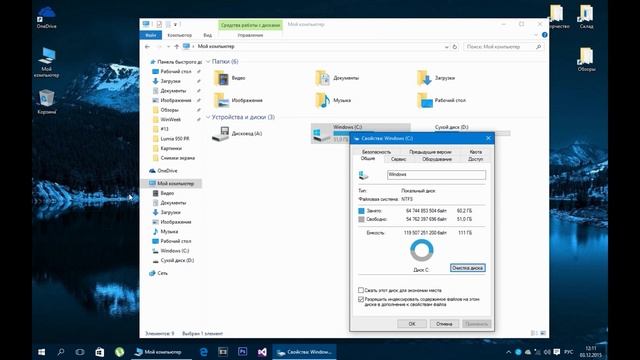Screen dimensions: 640x360
Task: Click OK in the properties dialog
Action: coord(412,324)
